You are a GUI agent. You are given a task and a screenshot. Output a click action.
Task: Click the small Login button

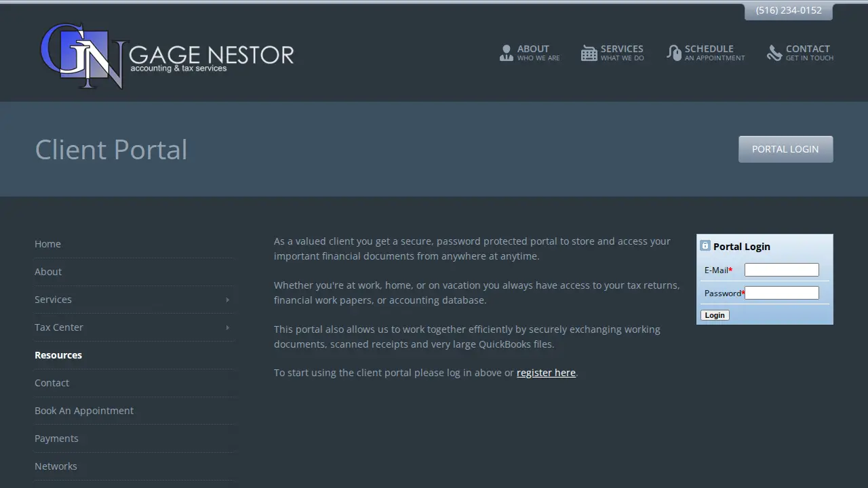715,315
